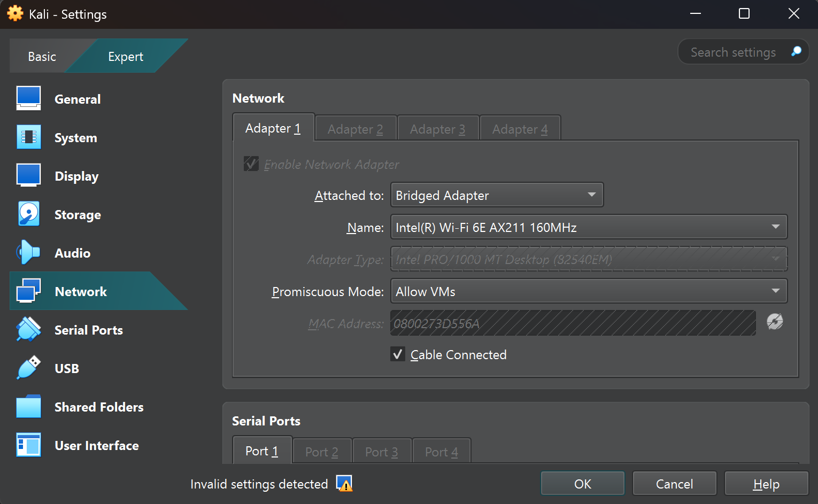Switch to the Expert mode tab
The height and width of the screenshot is (504, 818).
[126, 56]
